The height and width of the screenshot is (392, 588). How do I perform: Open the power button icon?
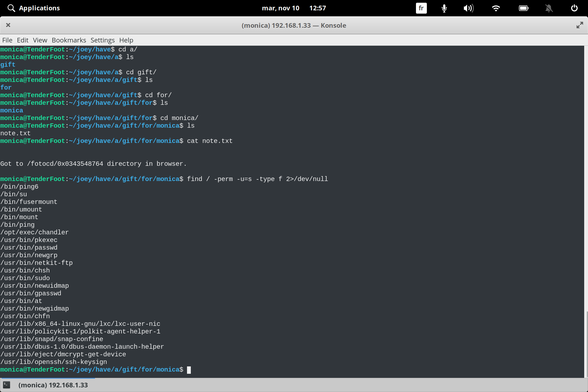[x=574, y=8]
